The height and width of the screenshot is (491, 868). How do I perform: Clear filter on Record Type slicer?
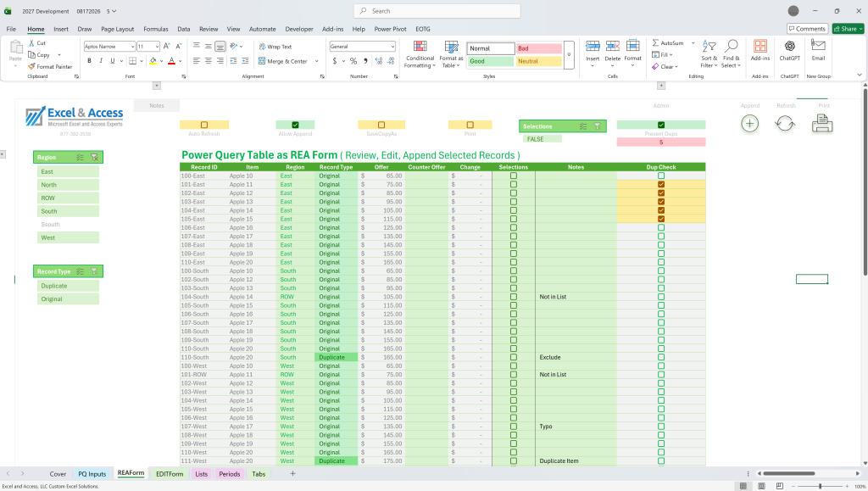(94, 271)
